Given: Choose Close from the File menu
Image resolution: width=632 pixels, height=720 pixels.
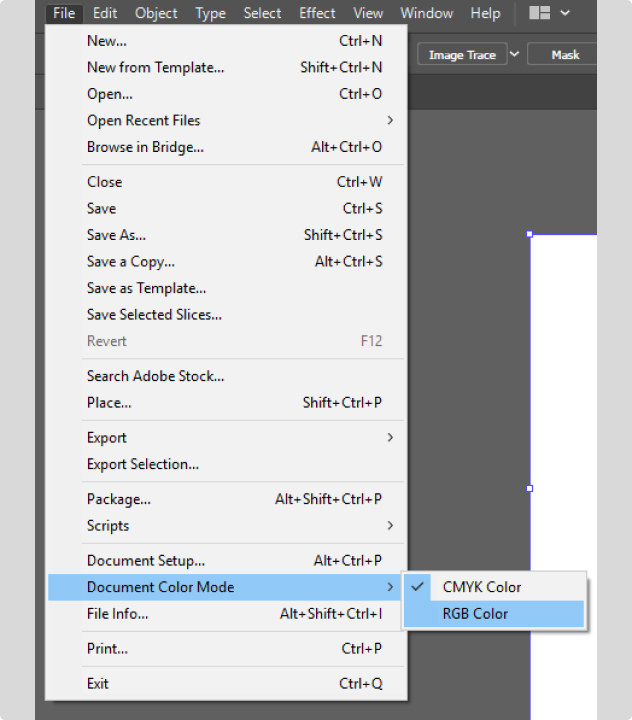Looking at the screenshot, I should pos(227,182).
